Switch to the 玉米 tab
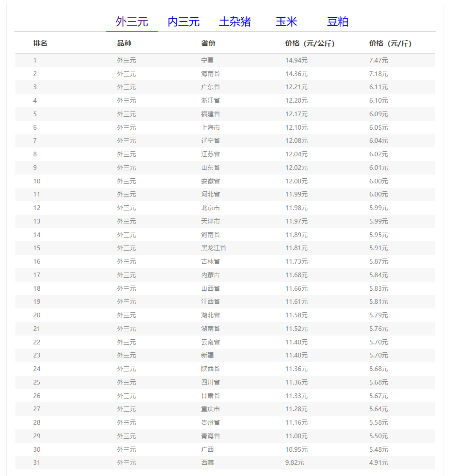 pyautogui.click(x=286, y=22)
